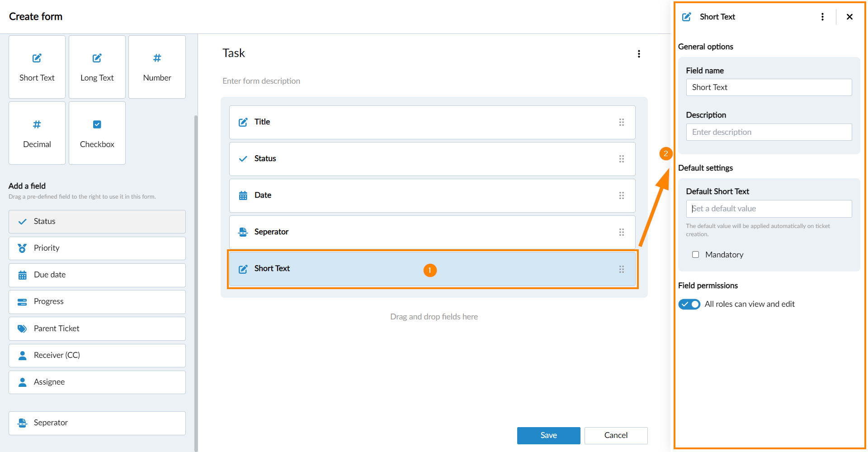Select the Long Text field type tile
The image size is (868, 452).
click(97, 67)
